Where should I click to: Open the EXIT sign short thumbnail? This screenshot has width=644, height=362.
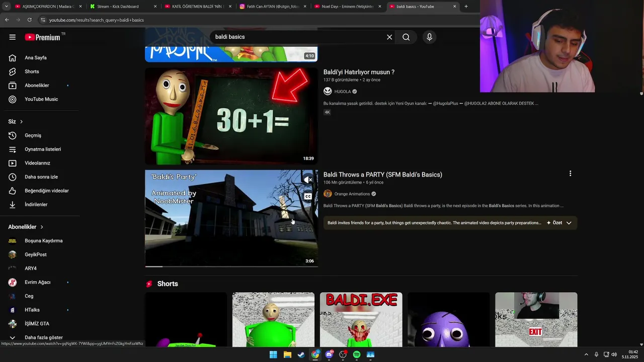click(x=536, y=320)
